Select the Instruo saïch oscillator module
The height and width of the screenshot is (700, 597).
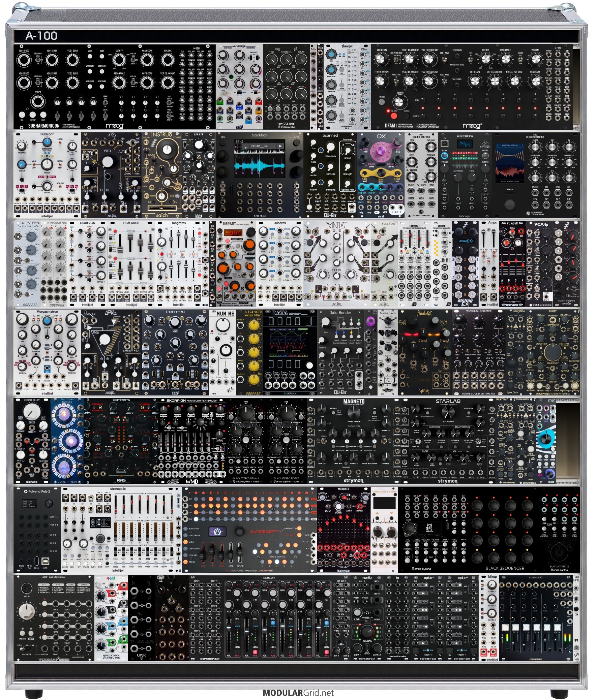(161, 175)
